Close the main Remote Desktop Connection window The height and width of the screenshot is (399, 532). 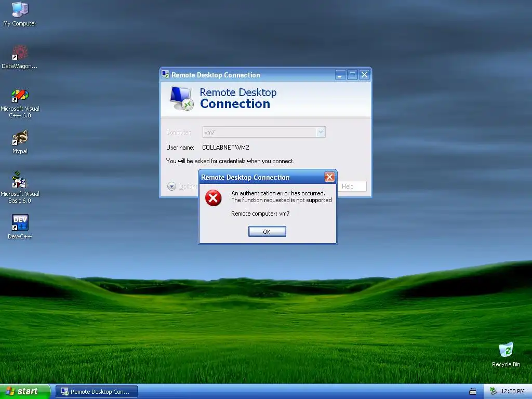tap(364, 75)
